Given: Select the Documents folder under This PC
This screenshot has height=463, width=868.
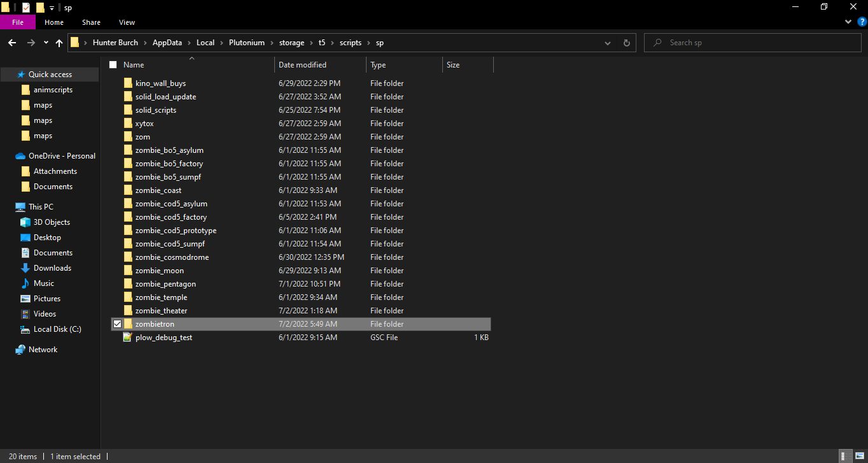Looking at the screenshot, I should click(53, 253).
